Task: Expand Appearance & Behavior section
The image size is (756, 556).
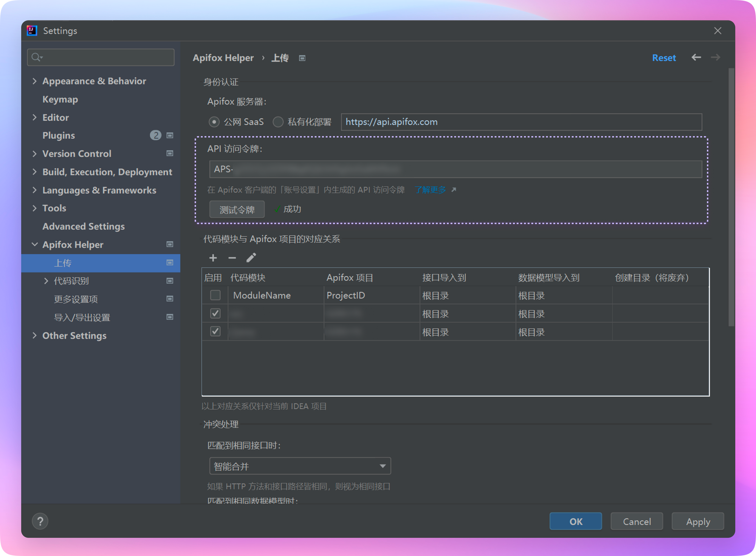Action: (x=35, y=81)
